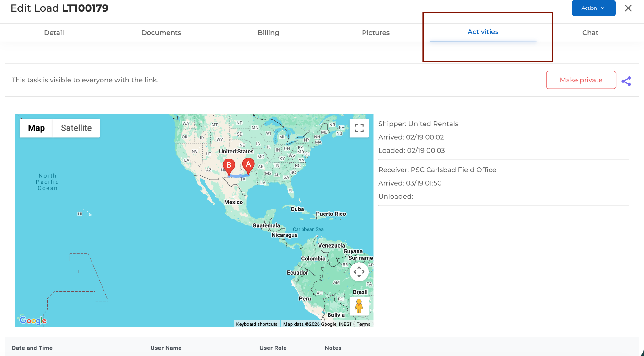
Task: Click the Make private button
Action: (581, 80)
